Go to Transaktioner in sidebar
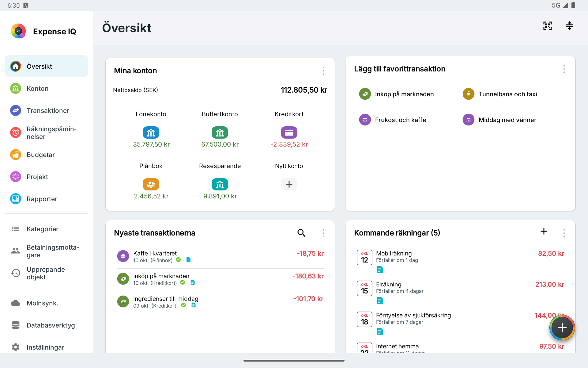 pyautogui.click(x=46, y=110)
